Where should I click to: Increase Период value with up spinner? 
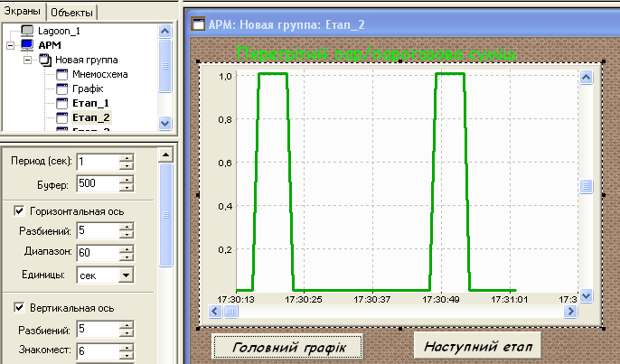pos(127,158)
